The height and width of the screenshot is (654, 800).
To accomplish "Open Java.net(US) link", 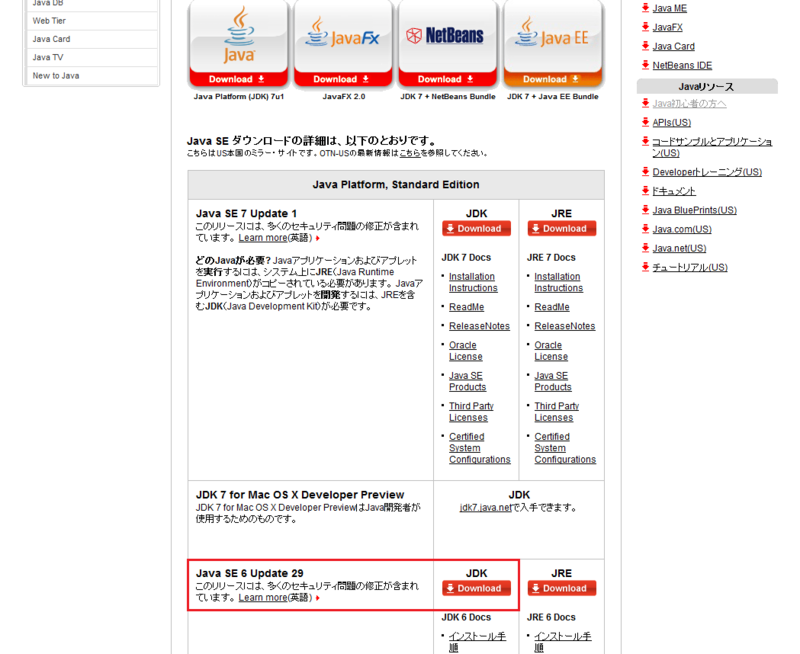I will click(679, 248).
